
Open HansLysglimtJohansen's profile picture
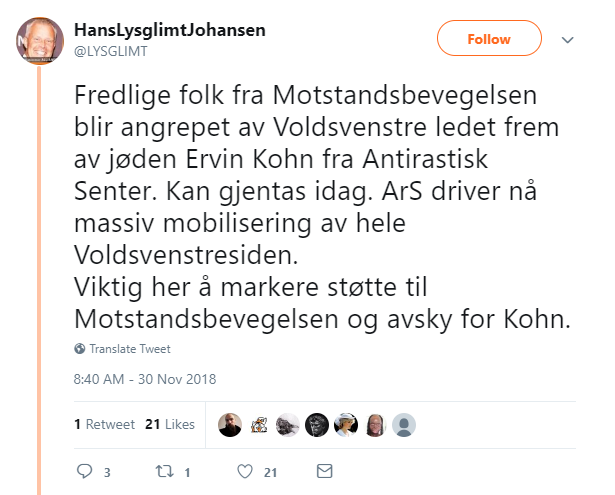[41, 39]
